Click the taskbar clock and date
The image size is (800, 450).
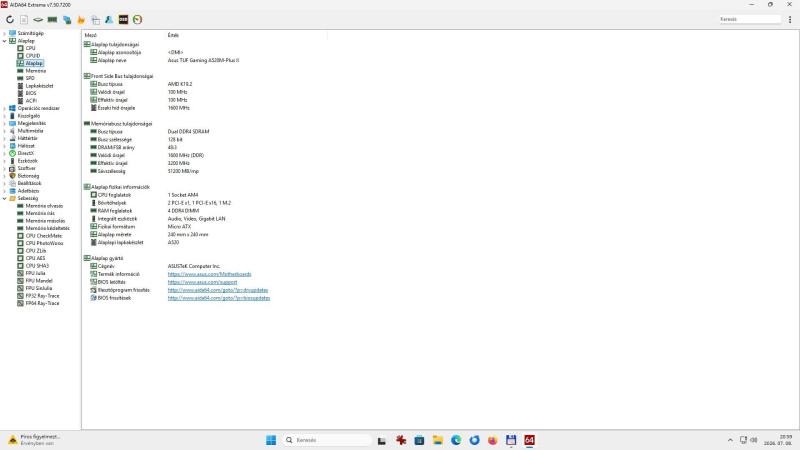point(780,440)
